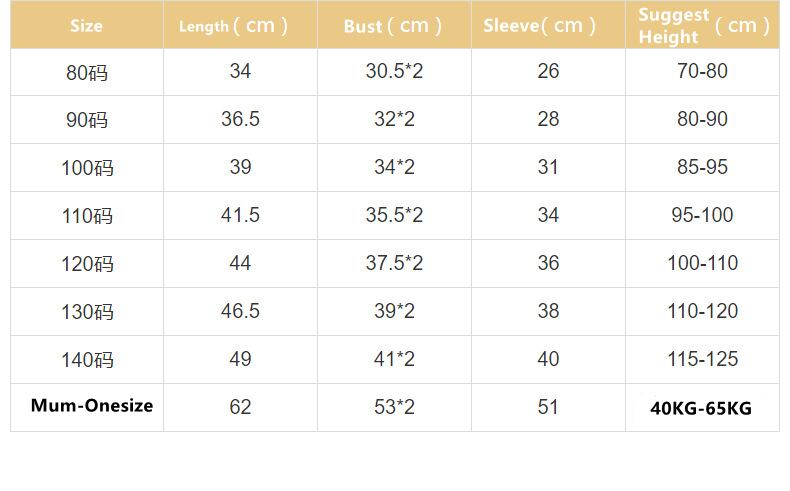Viewport: 790px width, 491px height.
Task: Select the Mum-Onesize row label
Action: (x=92, y=406)
